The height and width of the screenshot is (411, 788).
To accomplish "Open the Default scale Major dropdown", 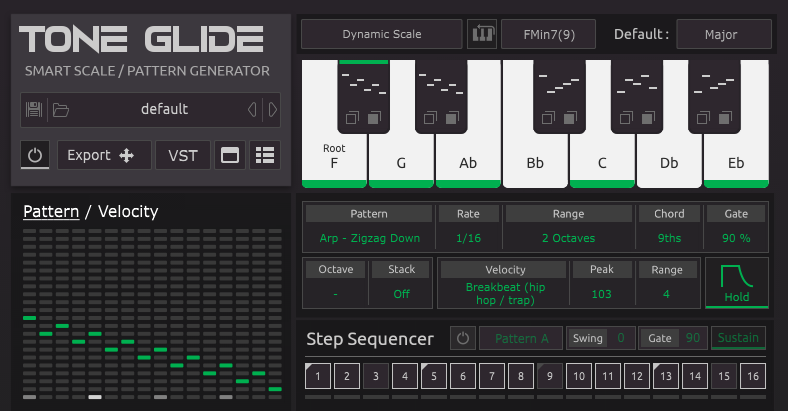I will 723,35.
